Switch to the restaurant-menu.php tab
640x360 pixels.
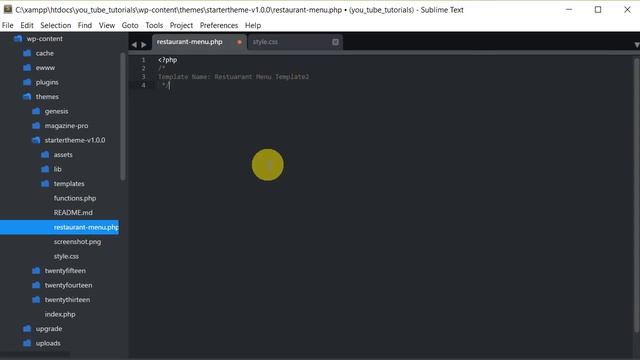199,42
